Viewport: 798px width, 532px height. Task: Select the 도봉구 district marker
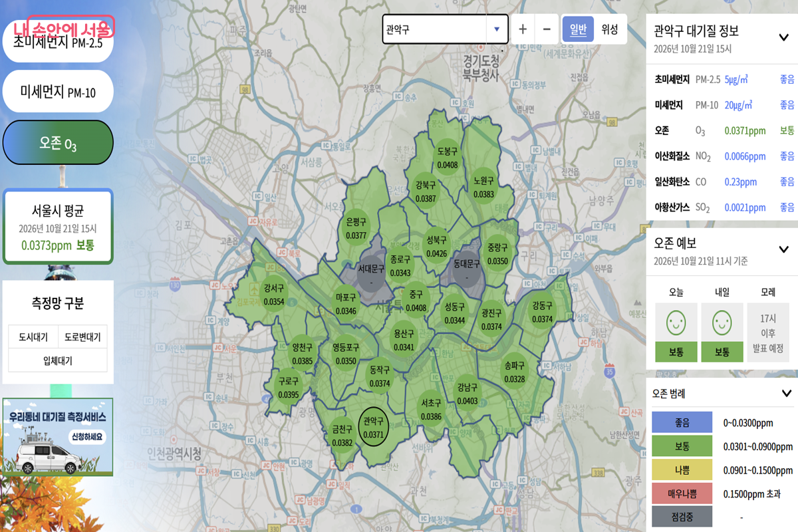pyautogui.click(x=448, y=158)
